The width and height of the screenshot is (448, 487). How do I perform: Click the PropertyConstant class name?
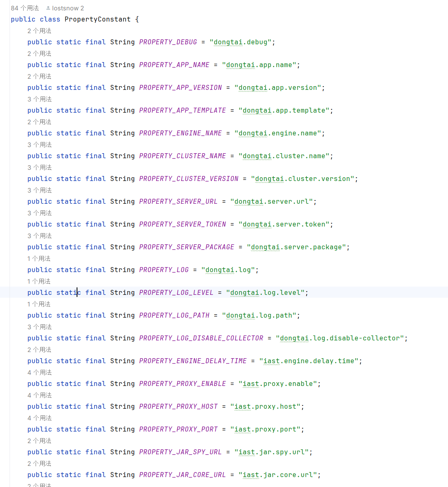click(97, 19)
